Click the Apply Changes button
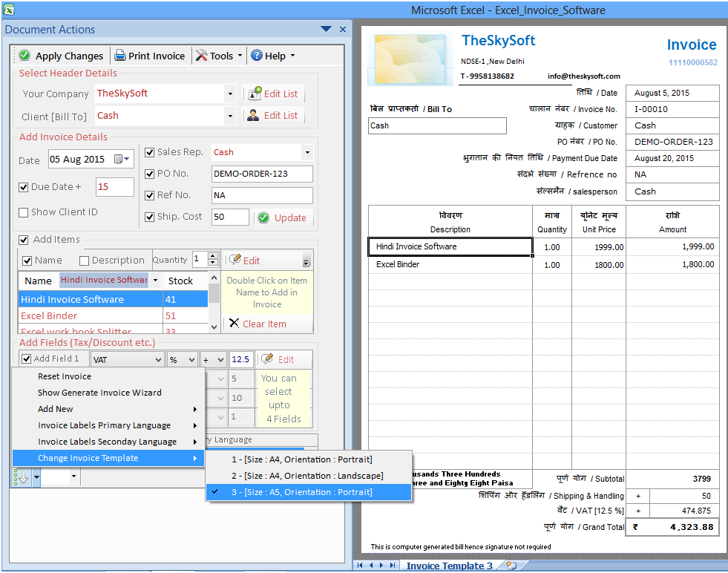This screenshot has height=573, width=728. (x=62, y=56)
